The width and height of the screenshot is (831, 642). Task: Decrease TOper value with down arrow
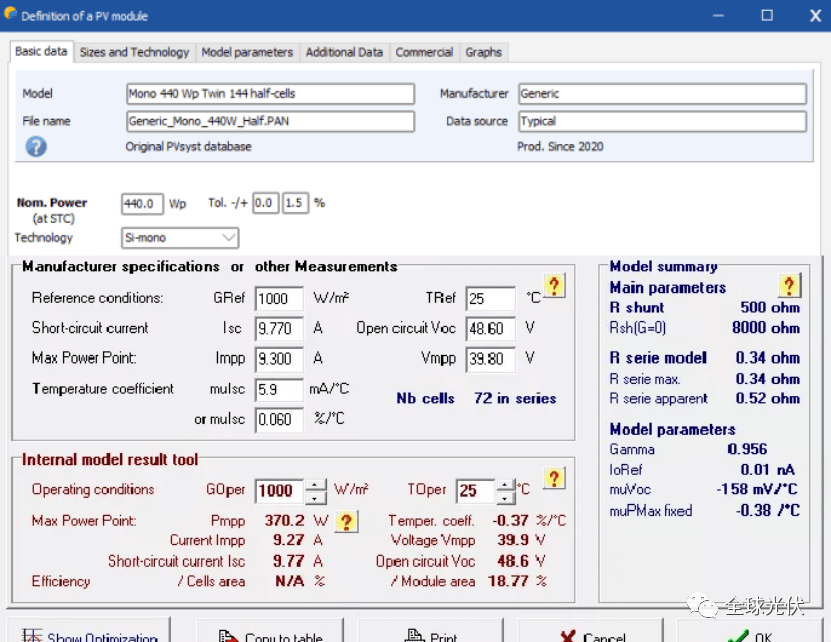coord(506,497)
